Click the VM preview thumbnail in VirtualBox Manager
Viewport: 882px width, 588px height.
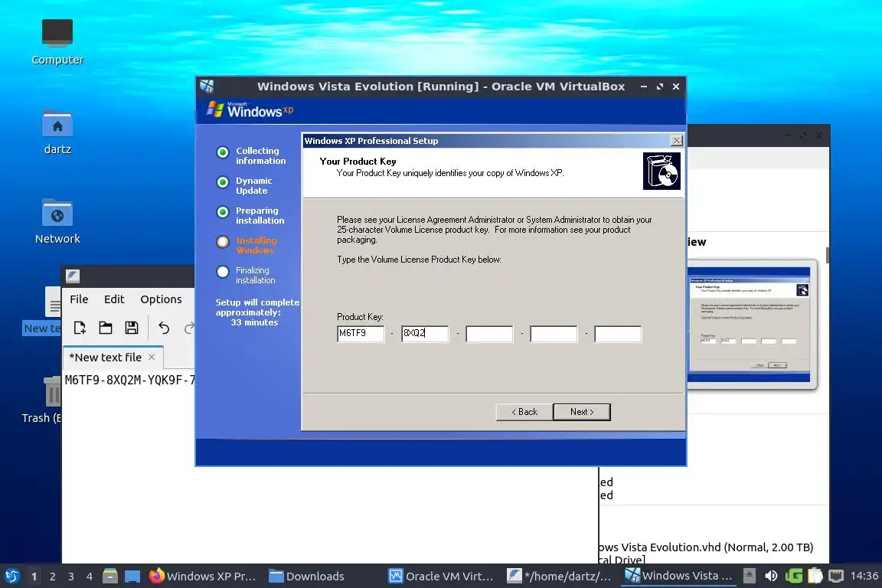[750, 325]
